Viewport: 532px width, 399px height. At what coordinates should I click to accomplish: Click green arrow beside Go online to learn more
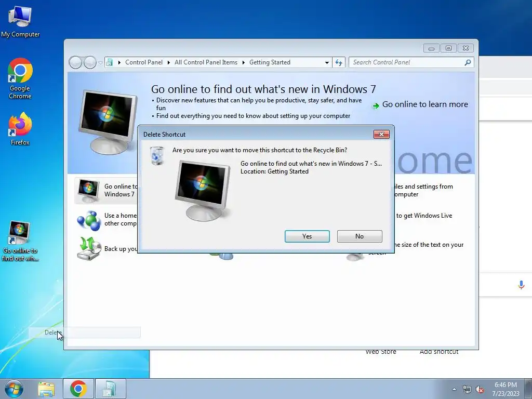(376, 106)
